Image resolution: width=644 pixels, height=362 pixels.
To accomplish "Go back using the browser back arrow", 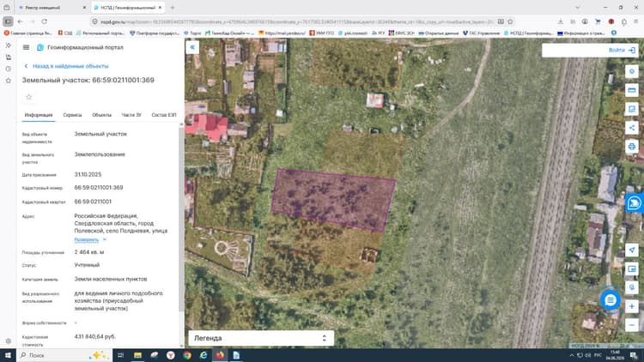I will pos(20,21).
